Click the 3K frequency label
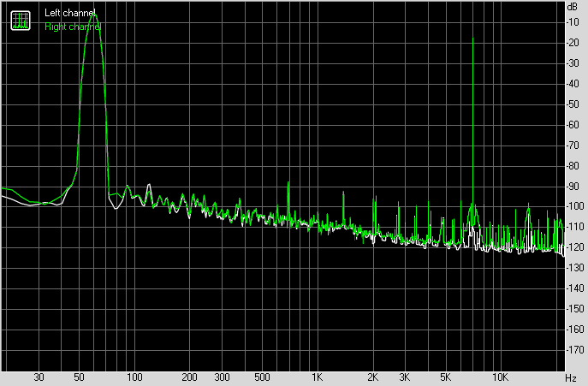588x386 pixels. point(405,377)
